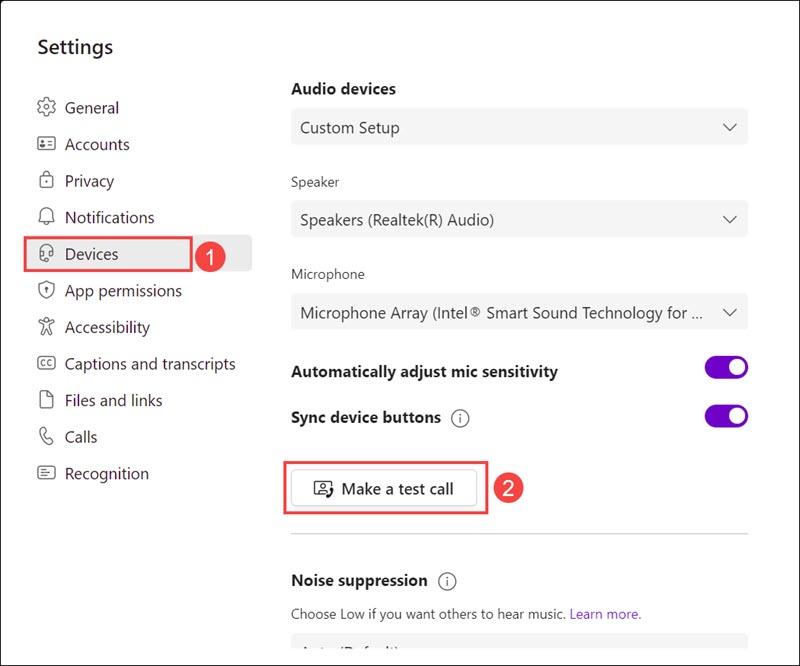The width and height of the screenshot is (800, 666).
Task: Select the Recognition settings section
Action: pos(106,474)
